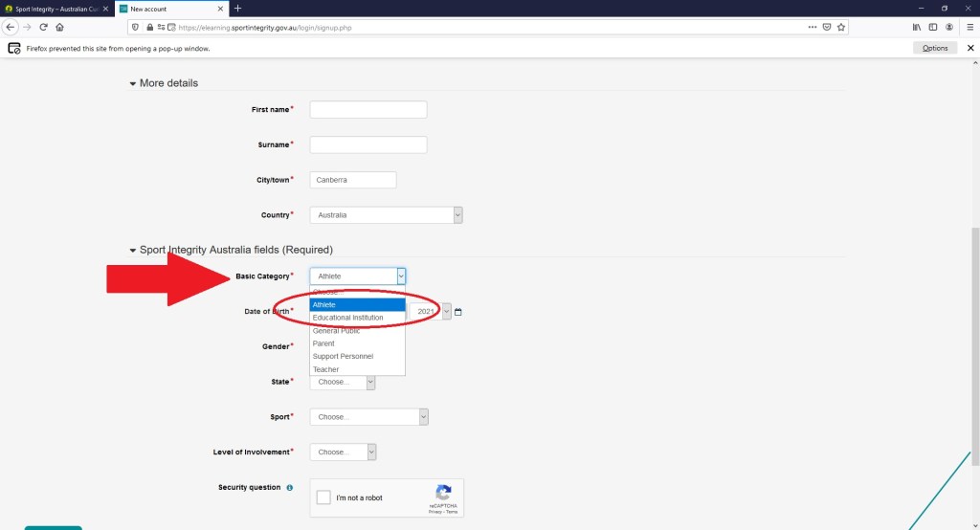This screenshot has width=980, height=530.
Task: Open the date of birth calendar picker
Action: coord(458,312)
